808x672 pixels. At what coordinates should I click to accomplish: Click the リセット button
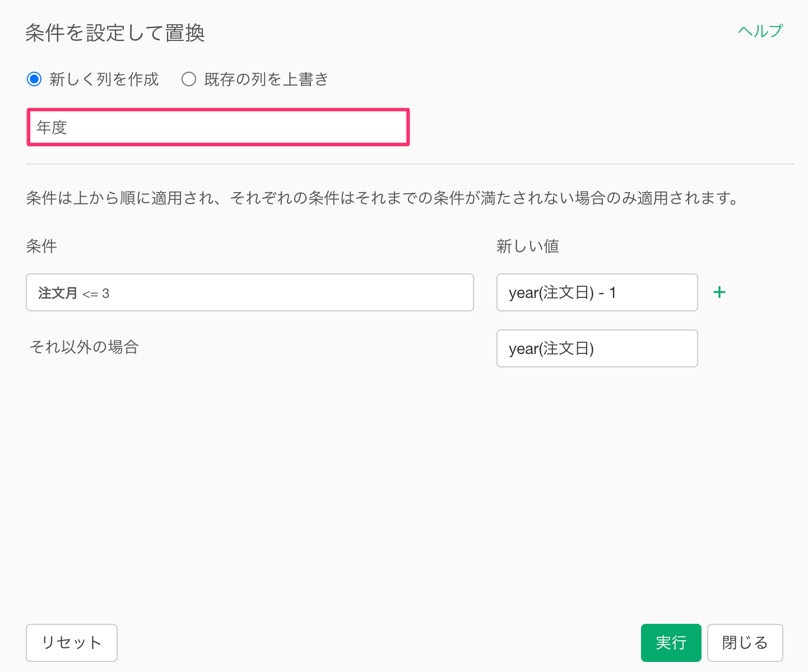[72, 643]
